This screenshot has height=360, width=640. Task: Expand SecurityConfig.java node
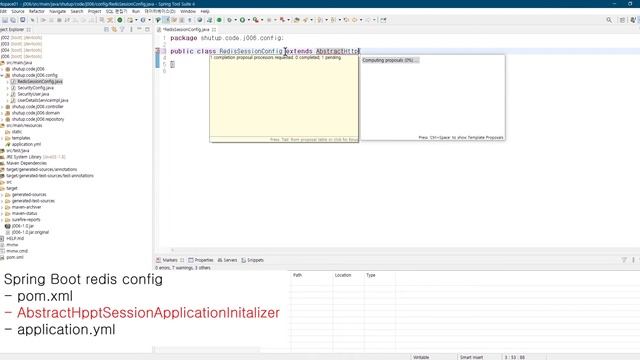[x=7, y=88]
